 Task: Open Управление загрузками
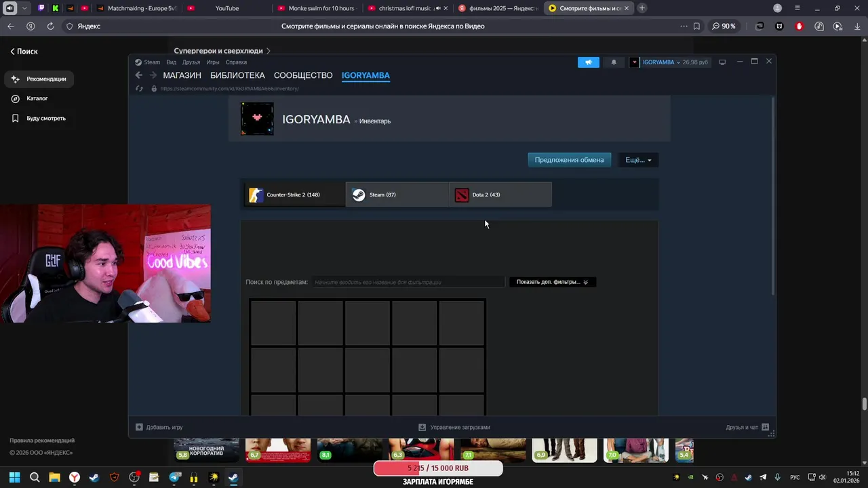(454, 427)
